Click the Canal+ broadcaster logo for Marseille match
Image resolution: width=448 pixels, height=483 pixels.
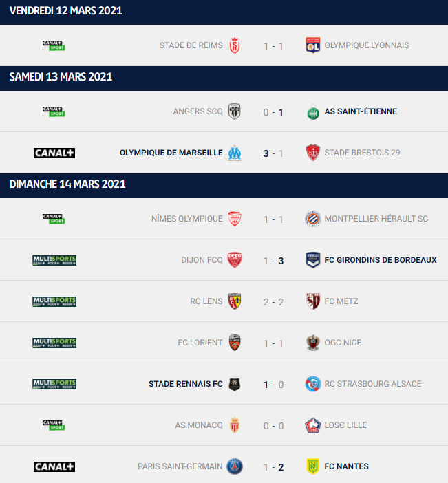pos(54,153)
